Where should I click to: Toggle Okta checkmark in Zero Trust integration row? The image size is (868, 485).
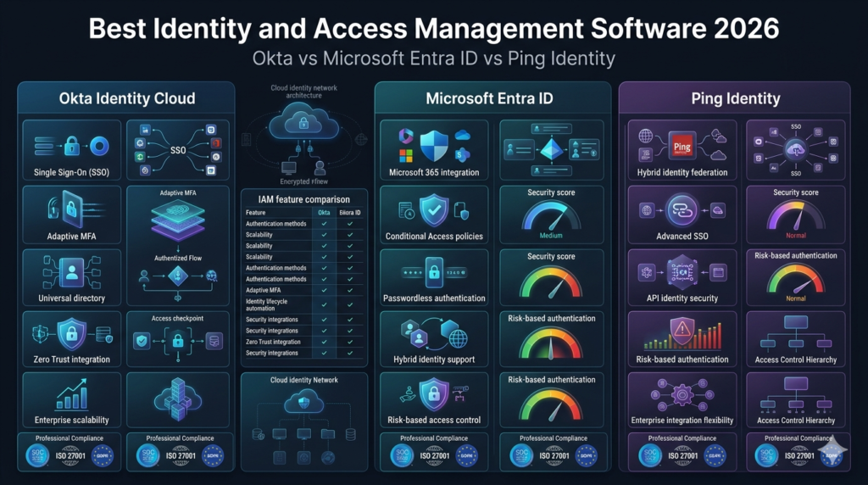pyautogui.click(x=324, y=342)
